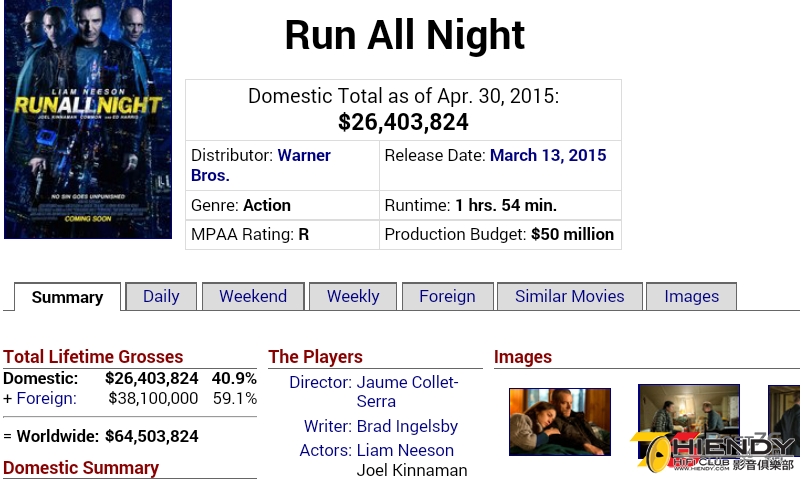Click the March 13, 2015 release date link
The image size is (800, 480).
547,156
